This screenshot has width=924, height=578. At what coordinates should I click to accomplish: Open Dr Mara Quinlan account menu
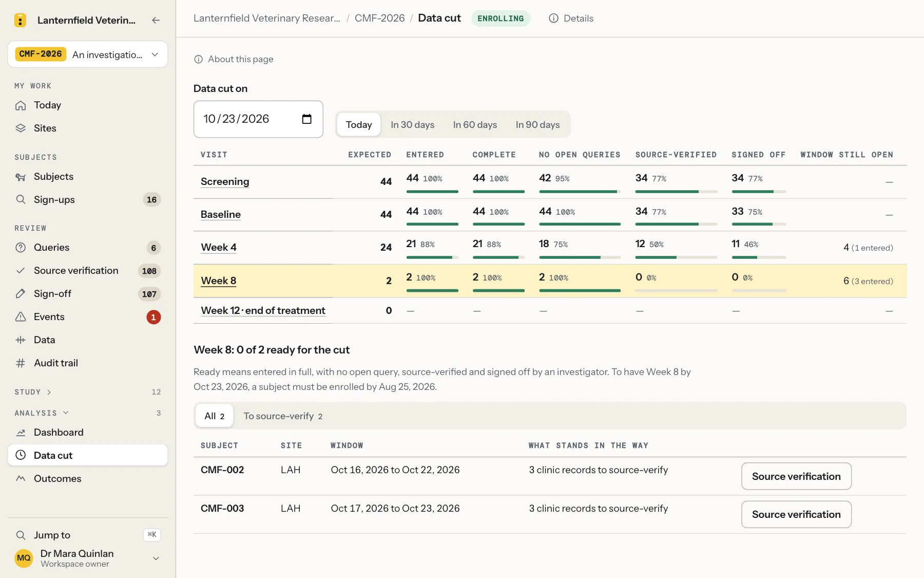click(88, 558)
